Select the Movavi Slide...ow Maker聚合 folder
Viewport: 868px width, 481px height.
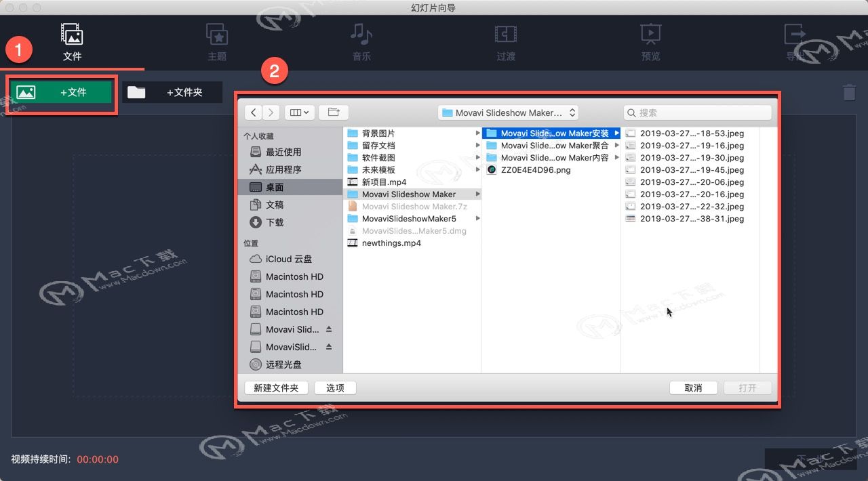point(551,146)
